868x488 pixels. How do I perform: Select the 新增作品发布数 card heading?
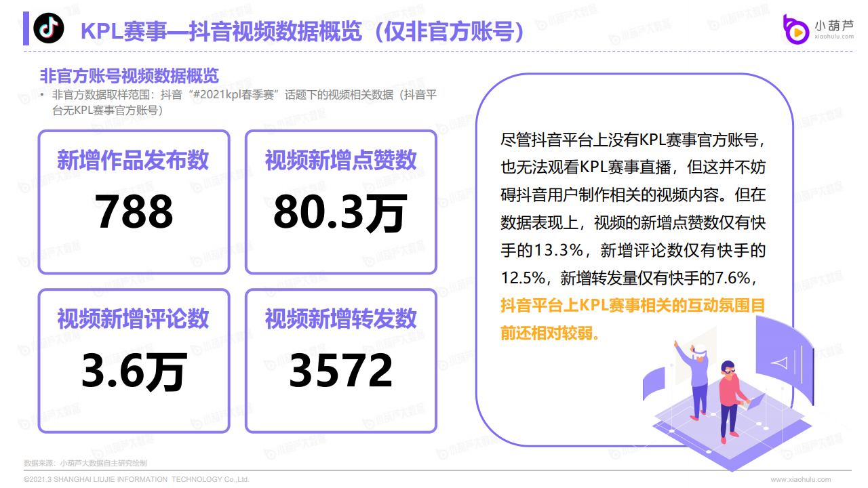(133, 160)
